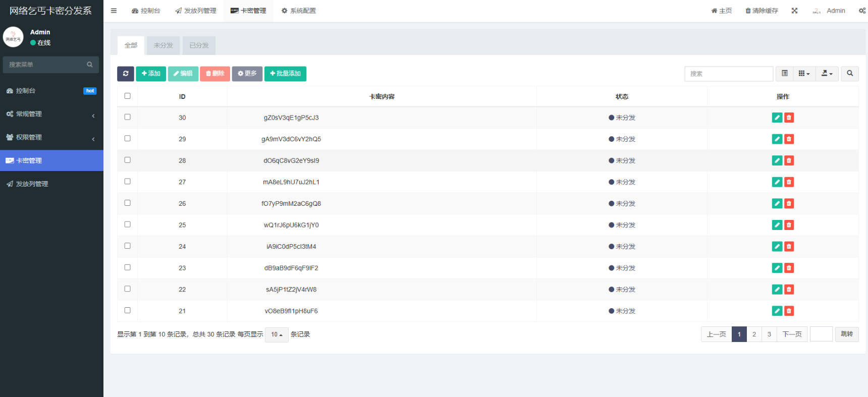Click the red delete icon for ID 27
This screenshot has width=868, height=397.
pos(789,182)
